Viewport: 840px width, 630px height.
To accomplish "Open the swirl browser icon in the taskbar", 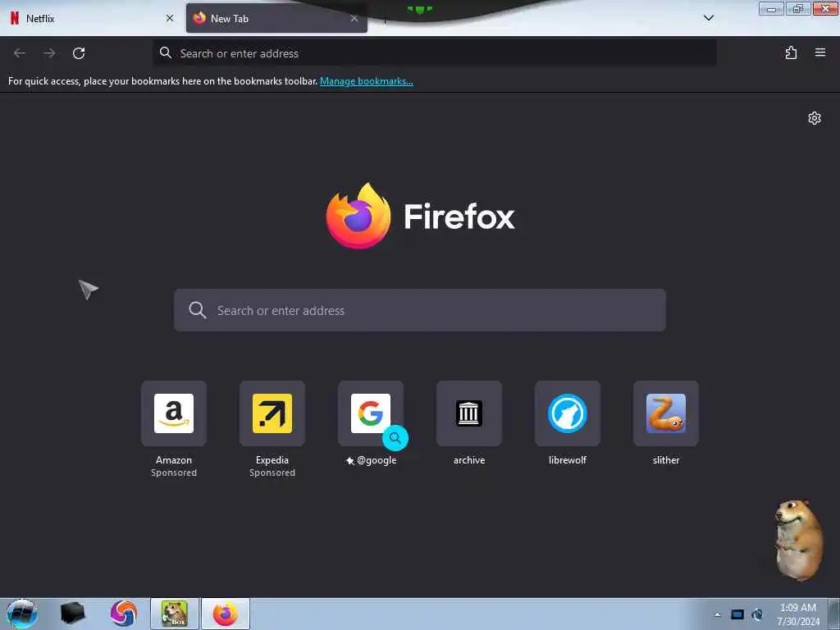I will tap(124, 614).
